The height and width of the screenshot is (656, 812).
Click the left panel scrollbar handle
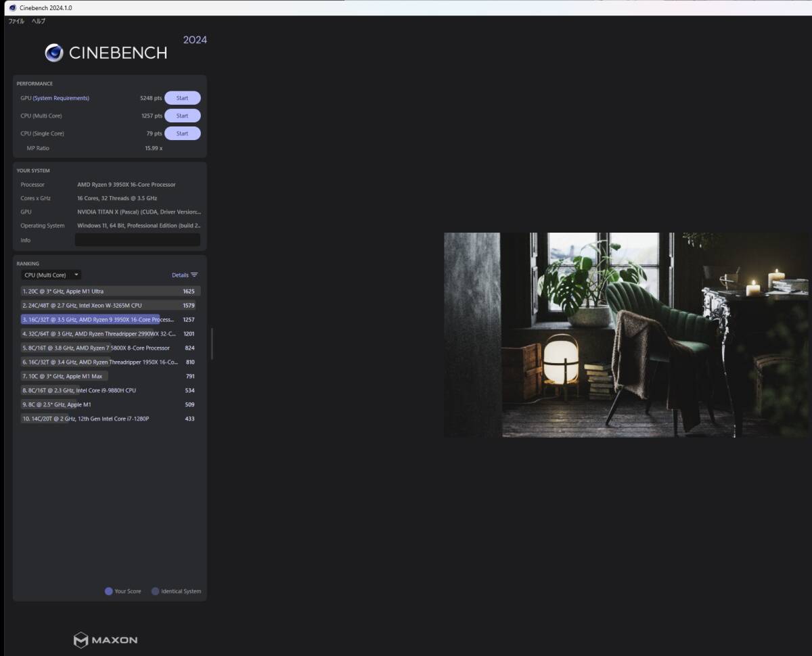(x=212, y=344)
